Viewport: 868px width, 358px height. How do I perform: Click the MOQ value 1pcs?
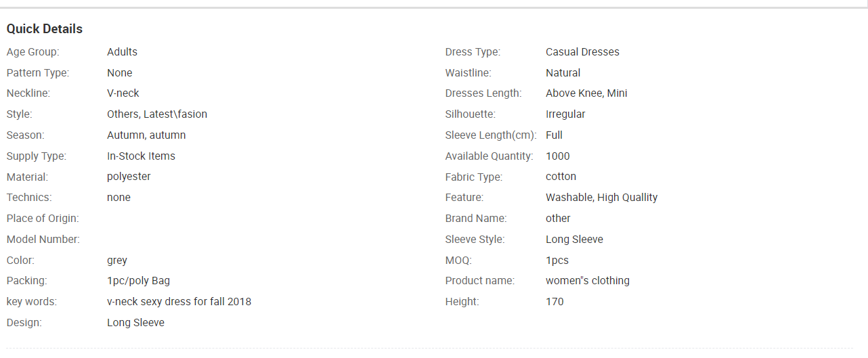pos(557,261)
